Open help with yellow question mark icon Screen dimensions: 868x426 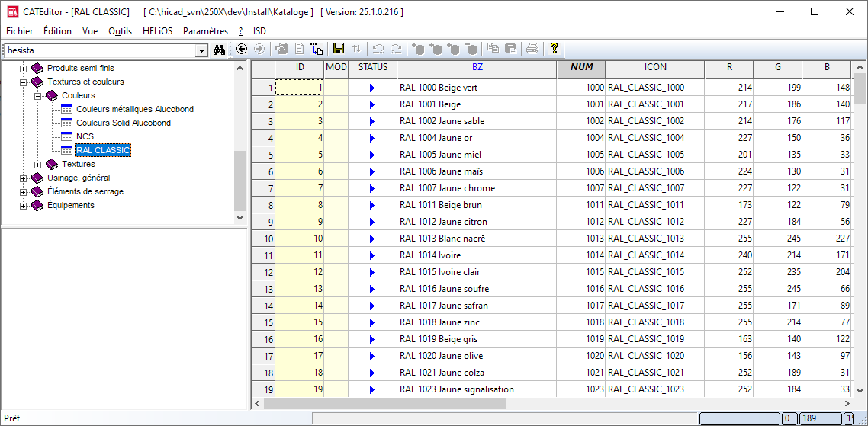click(555, 49)
